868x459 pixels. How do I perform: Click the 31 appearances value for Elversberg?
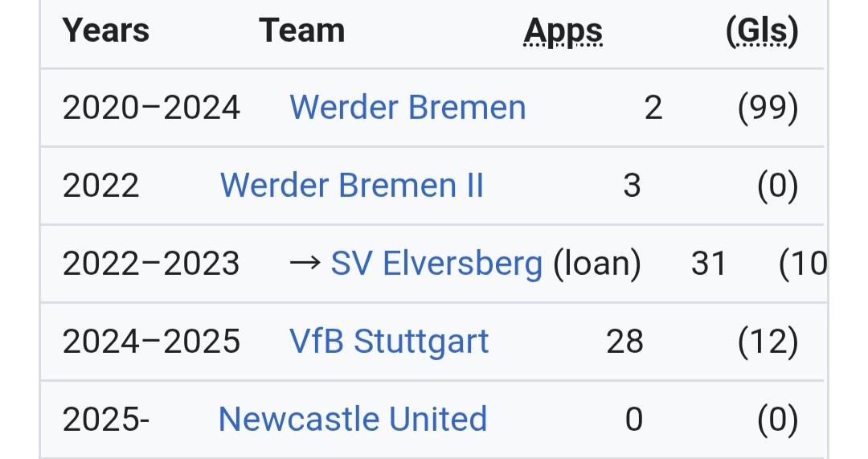click(709, 264)
